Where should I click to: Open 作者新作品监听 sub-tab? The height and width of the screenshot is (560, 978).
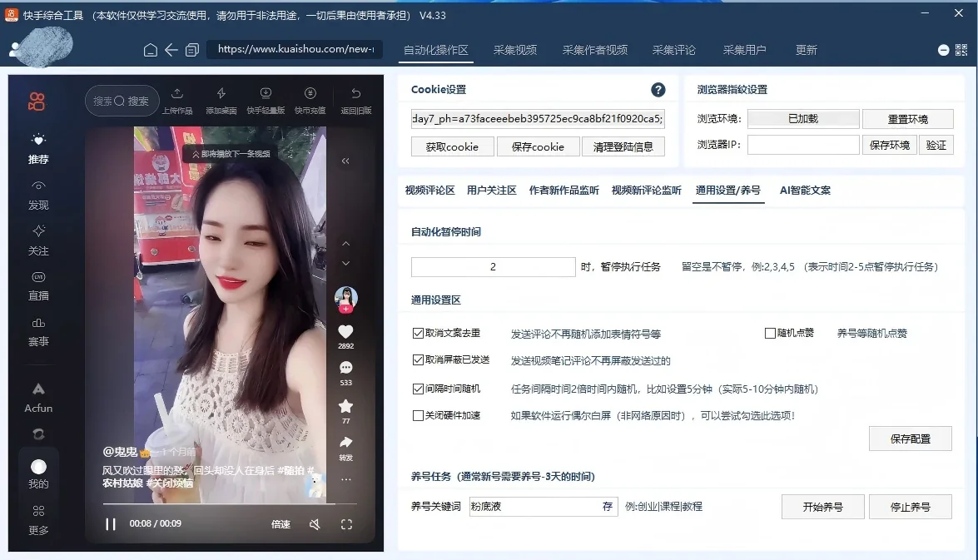click(563, 191)
